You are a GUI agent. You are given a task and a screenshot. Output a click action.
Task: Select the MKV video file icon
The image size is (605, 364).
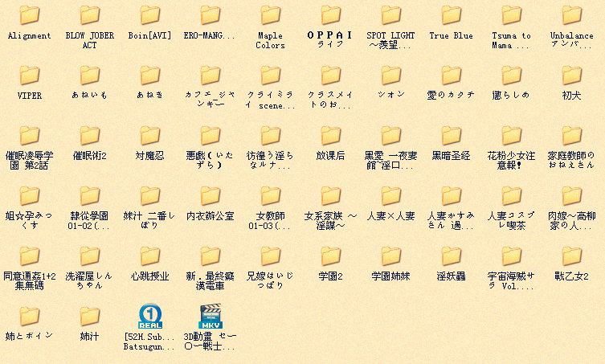[x=211, y=316]
